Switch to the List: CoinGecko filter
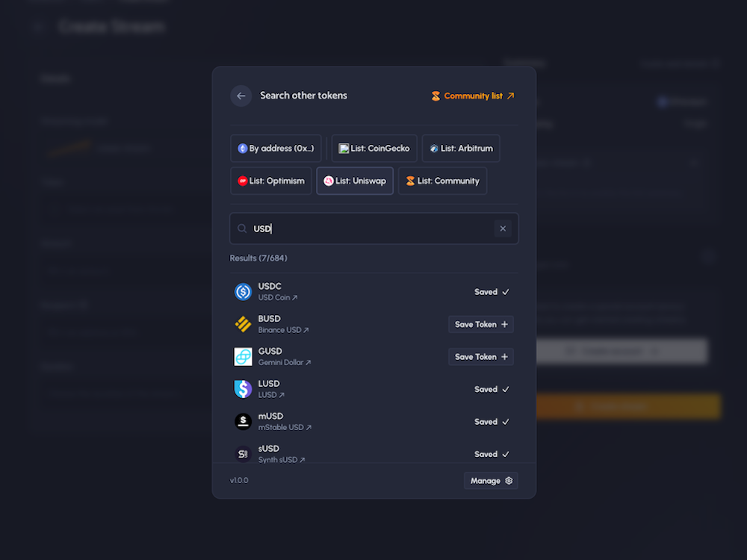Image resolution: width=747 pixels, height=560 pixels. (373, 148)
